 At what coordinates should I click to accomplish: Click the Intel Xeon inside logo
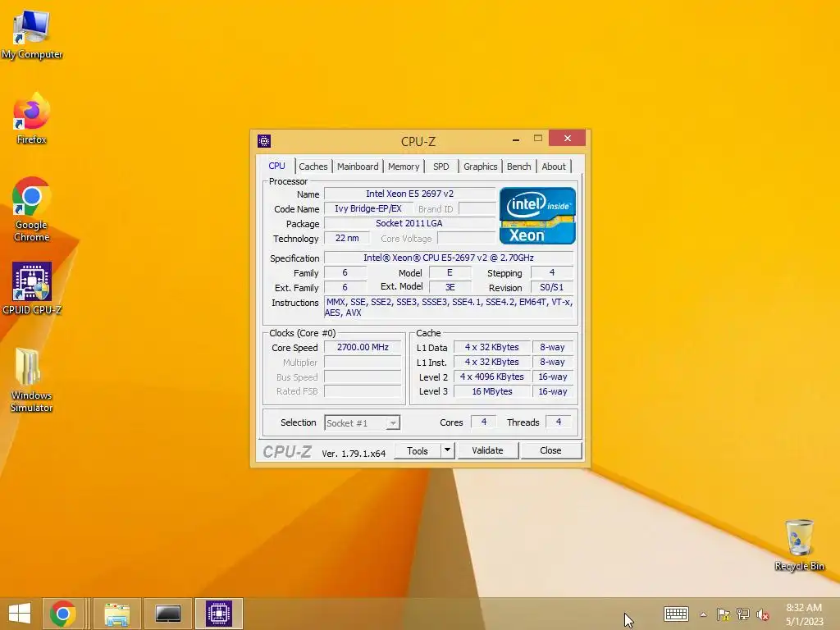[x=537, y=216]
